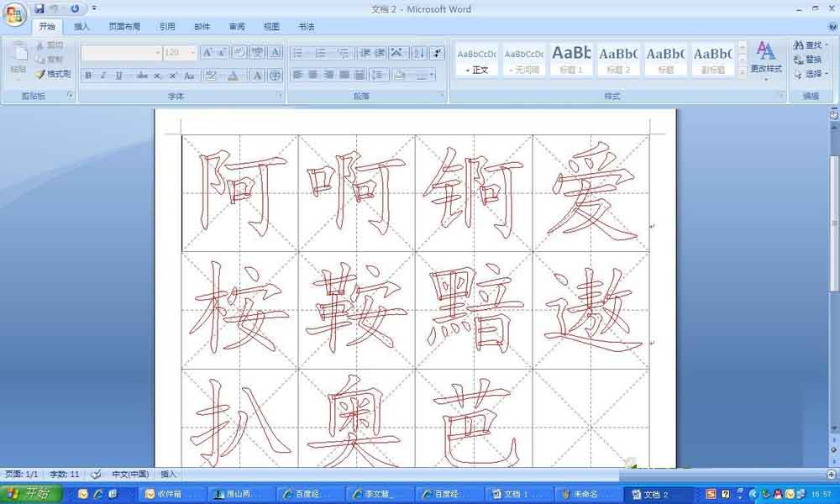Click the proofing check icon in status bar

pyautogui.click(x=96, y=474)
